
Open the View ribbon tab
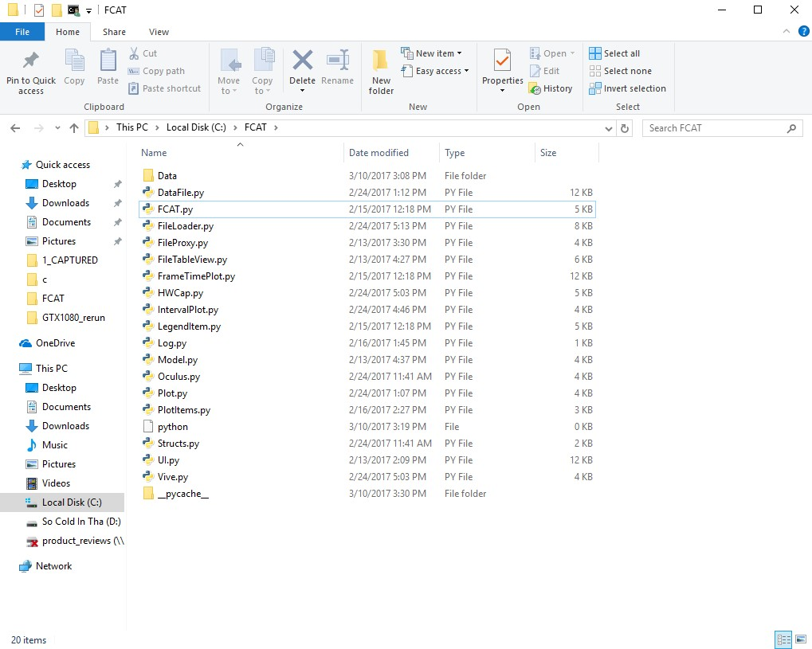159,32
